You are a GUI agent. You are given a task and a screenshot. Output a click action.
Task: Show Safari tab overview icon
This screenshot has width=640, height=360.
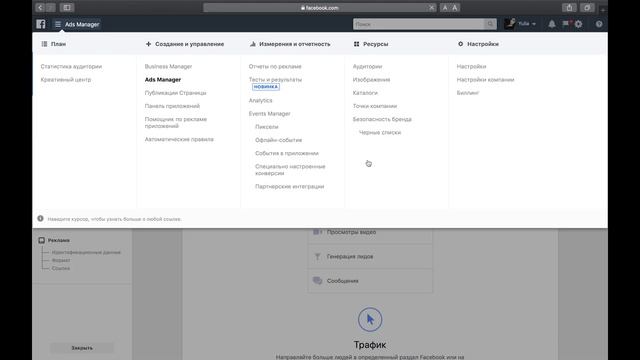[x=587, y=7]
